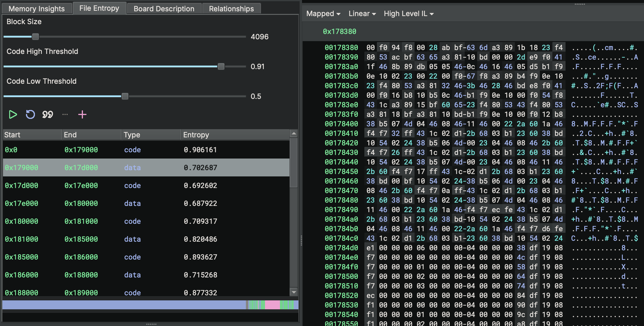Select the highlighted 0x179000 data row
Screen dimensions: 644x326
[x=146, y=167]
